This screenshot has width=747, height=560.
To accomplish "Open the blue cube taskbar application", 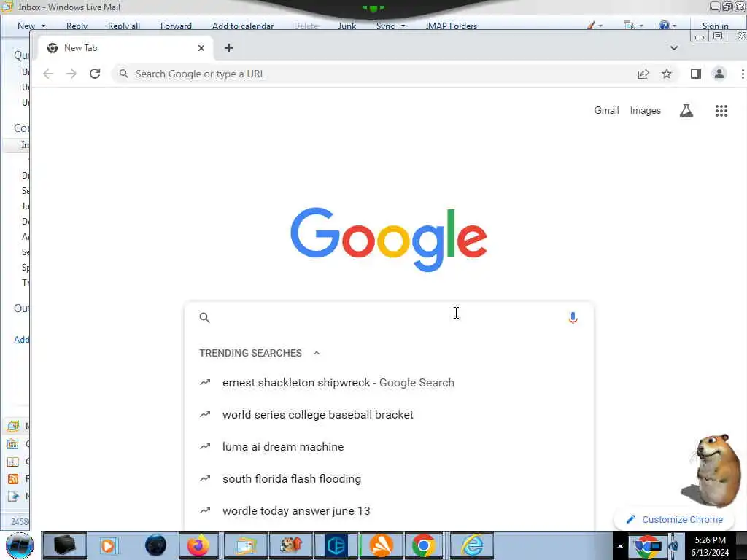I will pos(337,545).
